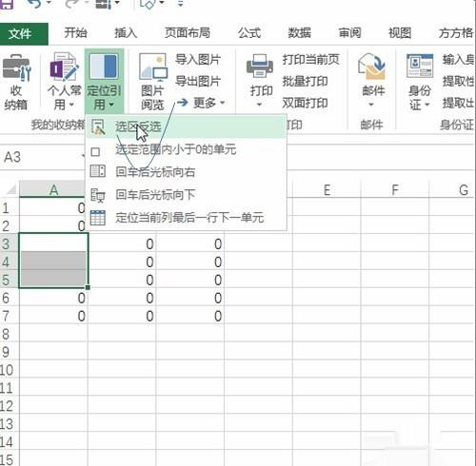The height and width of the screenshot is (466, 476).
Task: Expand the 邮件 dropdown arrow
Action: tap(371, 105)
